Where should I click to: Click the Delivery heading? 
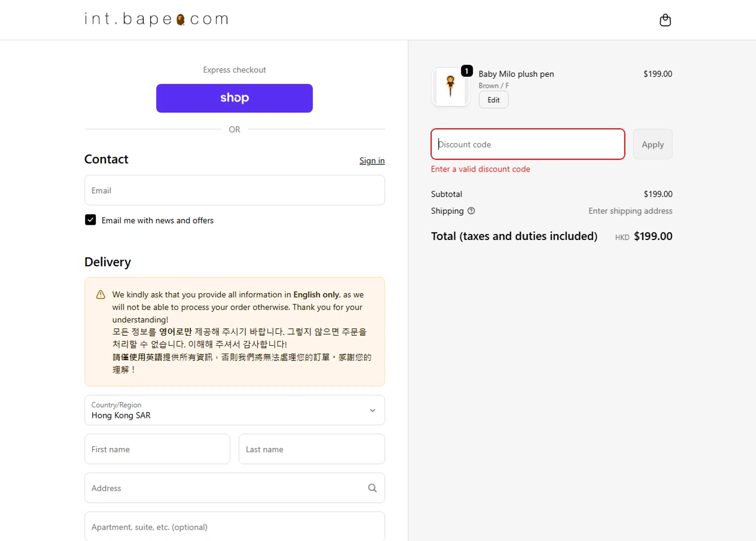pos(107,262)
